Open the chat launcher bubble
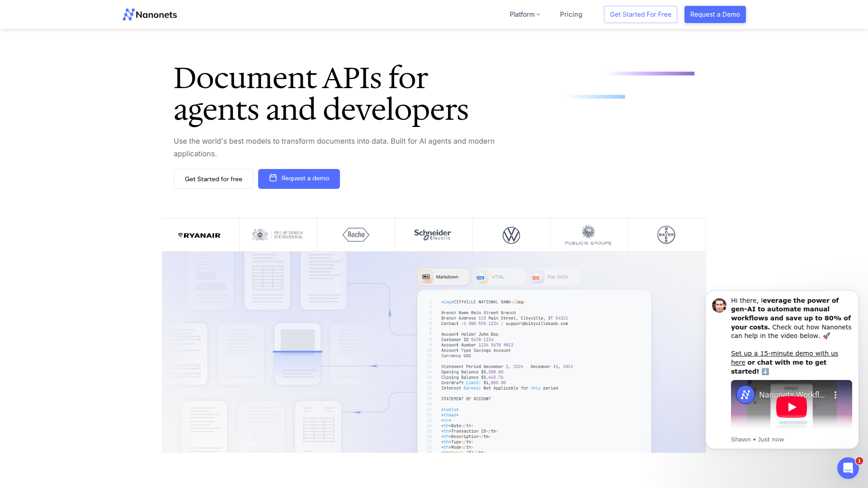868x488 pixels. click(848, 468)
